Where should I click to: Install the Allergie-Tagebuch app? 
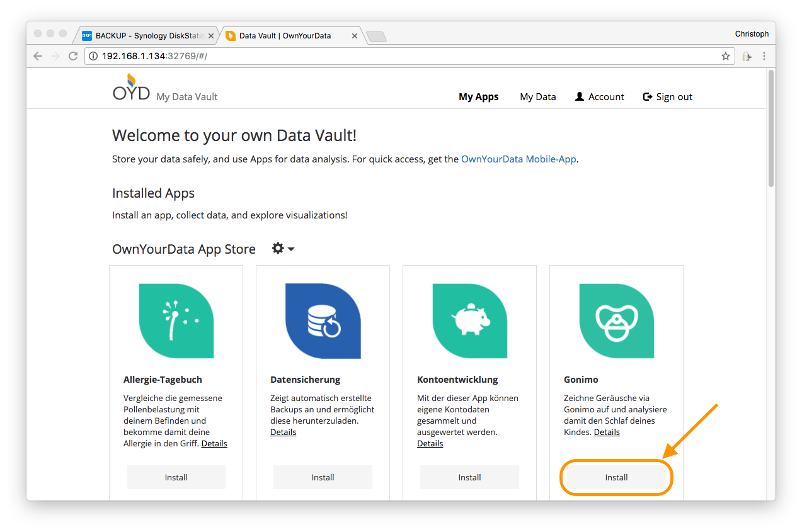coord(176,477)
